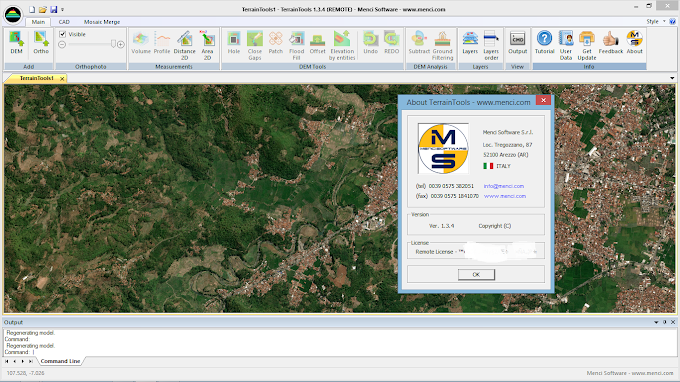This screenshot has width=680, height=382.
Task: Open the Subtract DEM analysis tool
Action: coord(419,42)
